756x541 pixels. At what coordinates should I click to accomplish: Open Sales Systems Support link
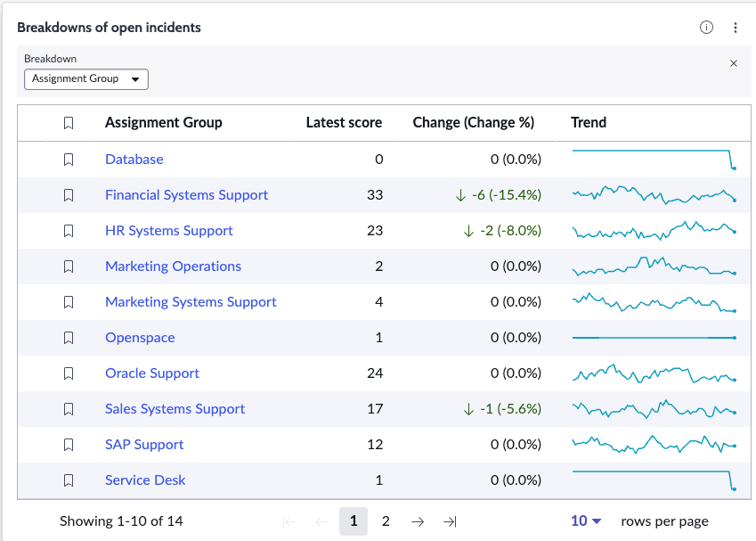pos(175,409)
